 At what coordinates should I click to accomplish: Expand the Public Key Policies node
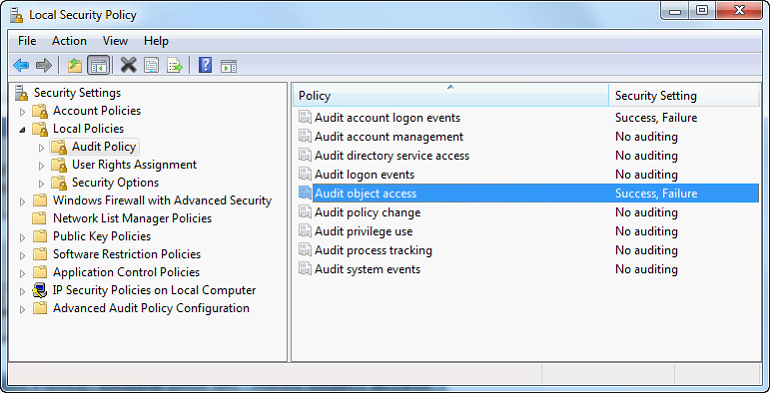22,238
